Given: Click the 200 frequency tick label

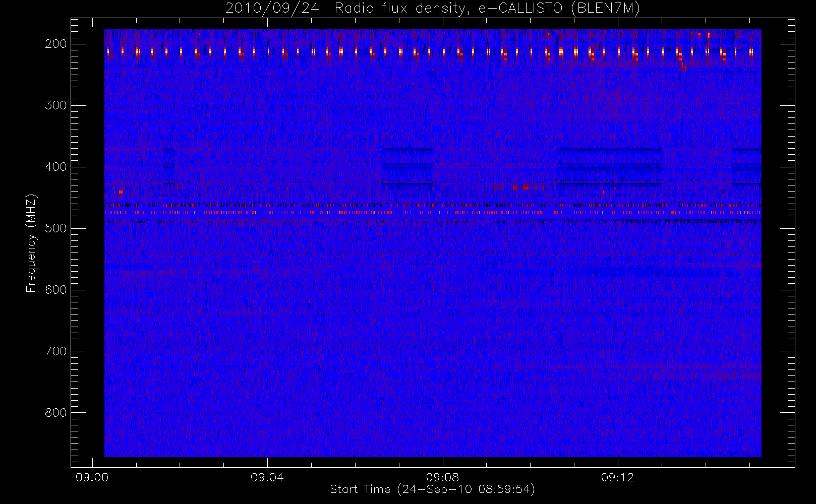Looking at the screenshot, I should pos(56,44).
